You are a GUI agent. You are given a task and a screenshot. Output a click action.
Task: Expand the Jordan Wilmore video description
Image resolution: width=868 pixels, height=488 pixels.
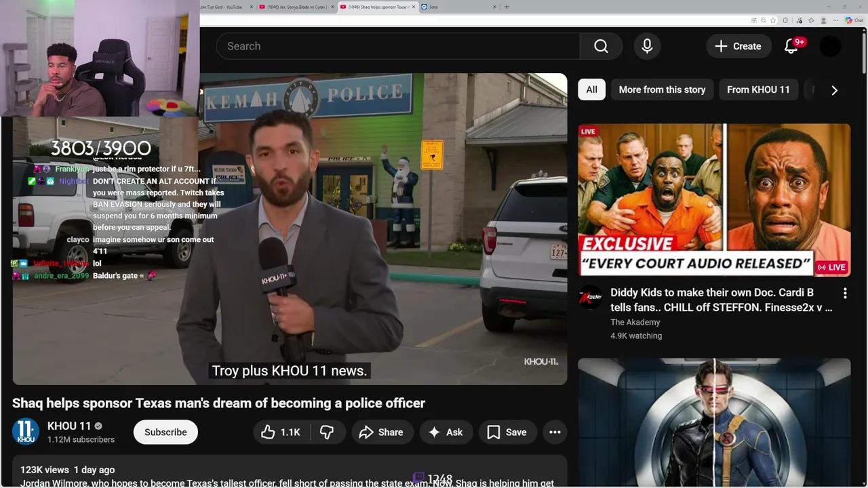[290, 471]
